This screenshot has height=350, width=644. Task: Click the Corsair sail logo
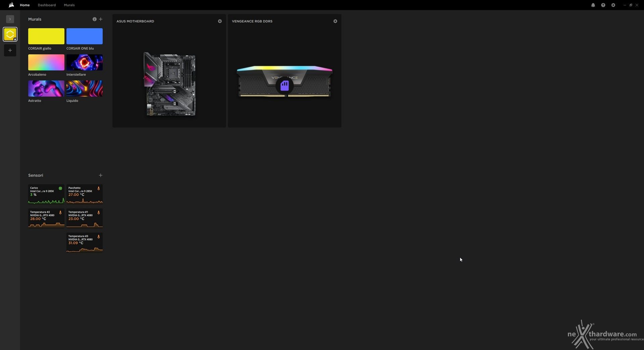(11, 5)
